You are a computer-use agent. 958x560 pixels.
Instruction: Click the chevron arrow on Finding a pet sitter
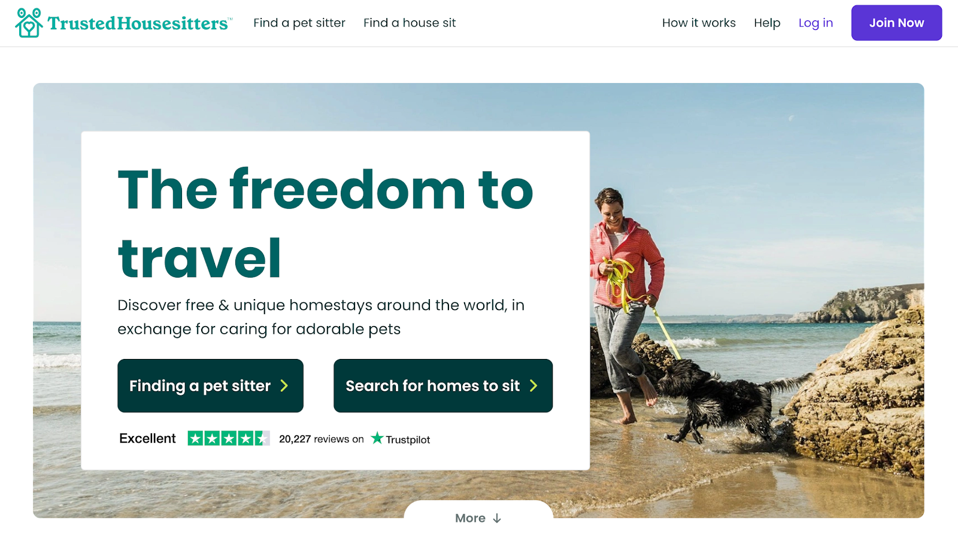(284, 386)
